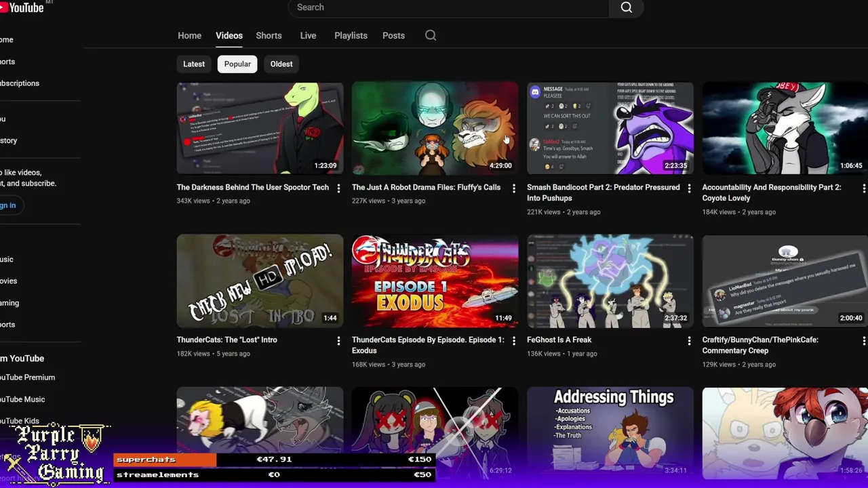Open Subscriptions in the sidebar
Screen dimensions: 868x488
[x=20, y=83]
